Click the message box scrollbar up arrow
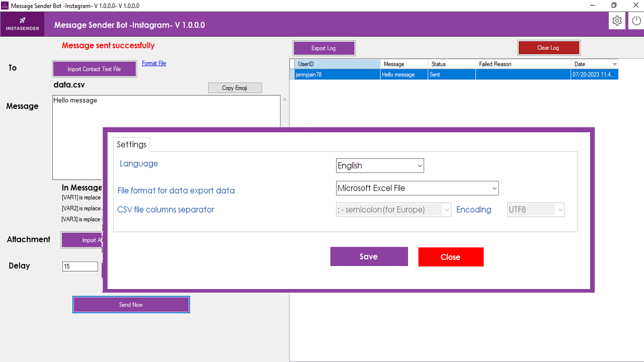This screenshot has width=644, height=362. coord(285,100)
